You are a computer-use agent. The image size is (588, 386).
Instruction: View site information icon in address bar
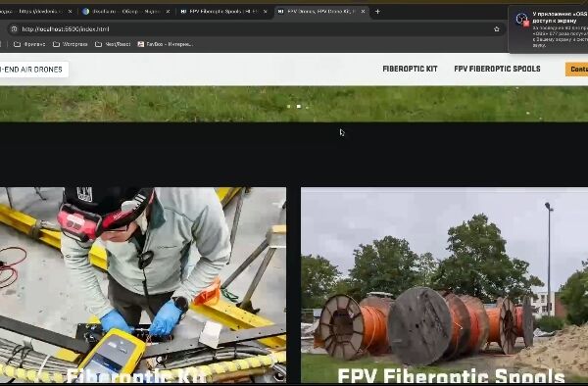(x=15, y=29)
